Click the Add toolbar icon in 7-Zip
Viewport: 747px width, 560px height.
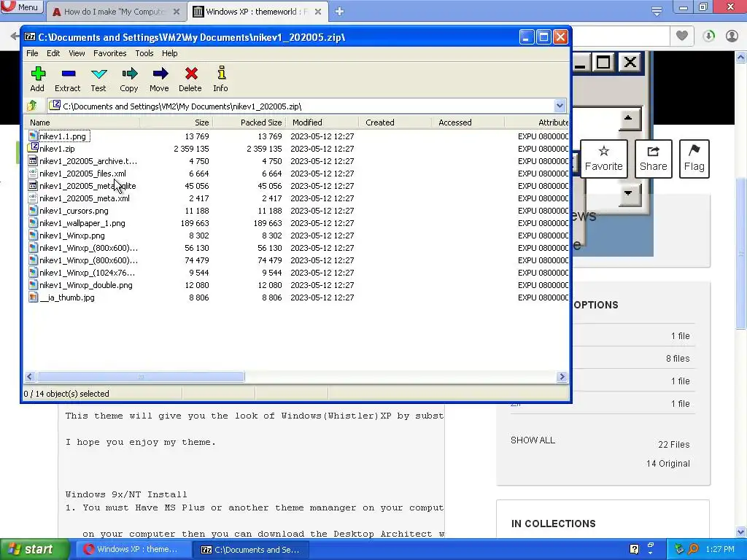tap(38, 79)
